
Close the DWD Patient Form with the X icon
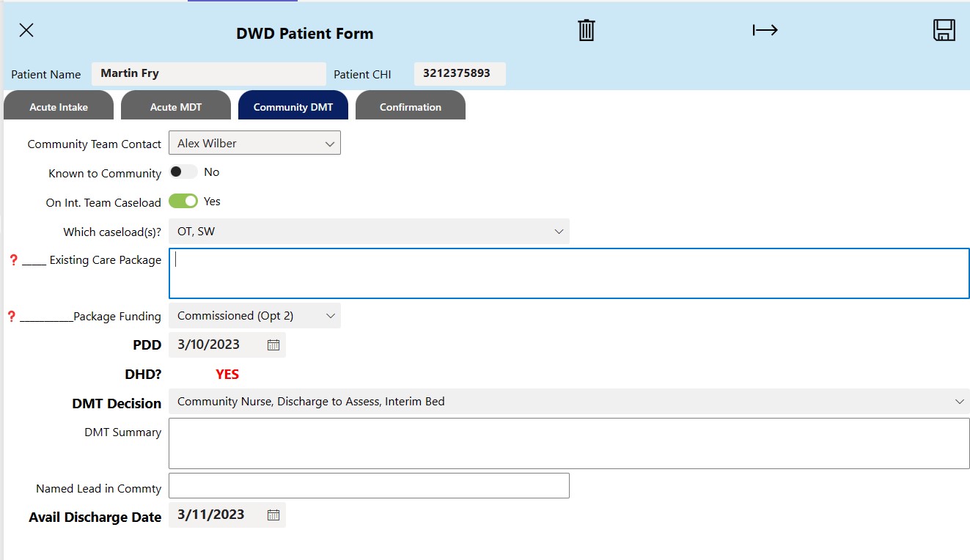pyautogui.click(x=26, y=30)
